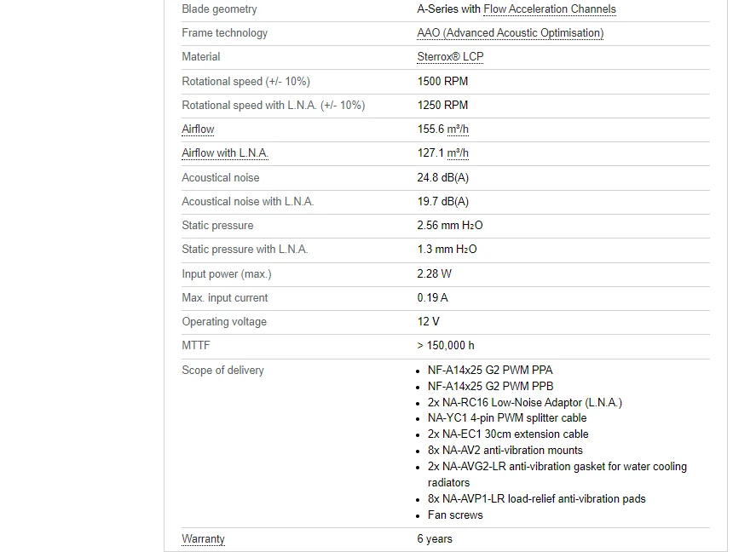Click the m³/h unit after 155.6
This screenshot has width=756, height=552.
[458, 129]
